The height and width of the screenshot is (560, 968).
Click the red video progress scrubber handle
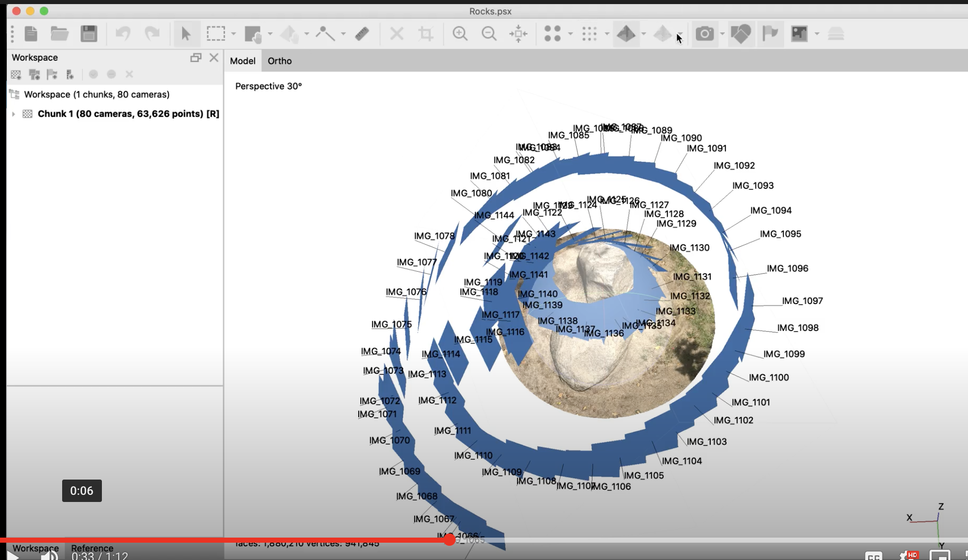point(449,540)
